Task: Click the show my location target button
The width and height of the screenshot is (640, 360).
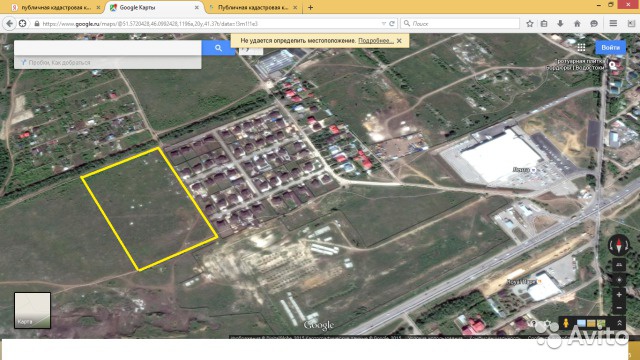Action: (x=619, y=280)
